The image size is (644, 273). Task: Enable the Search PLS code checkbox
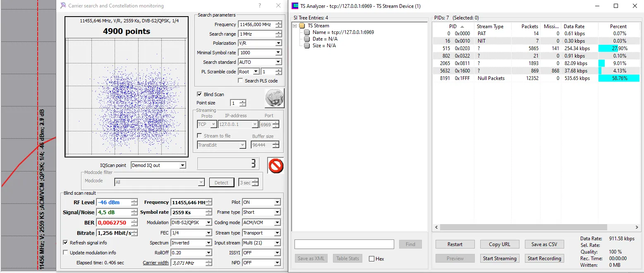pos(241,81)
